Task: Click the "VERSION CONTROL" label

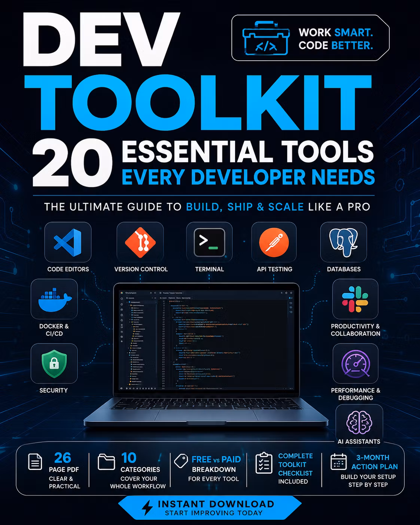Action: (x=141, y=269)
